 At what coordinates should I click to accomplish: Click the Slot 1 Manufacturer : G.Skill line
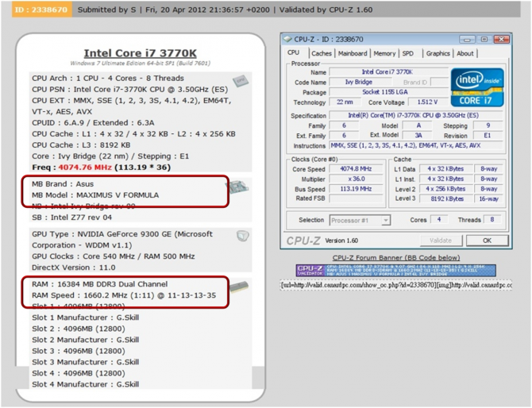[x=86, y=318]
